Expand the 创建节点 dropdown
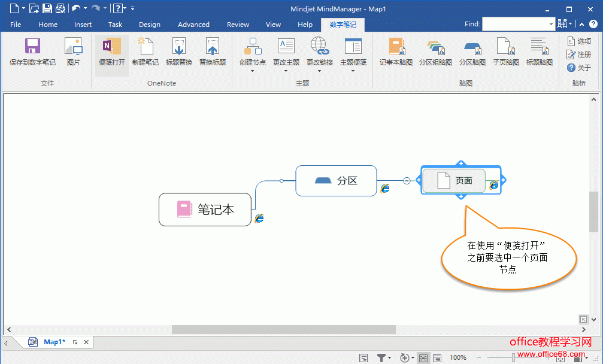 coord(253,71)
